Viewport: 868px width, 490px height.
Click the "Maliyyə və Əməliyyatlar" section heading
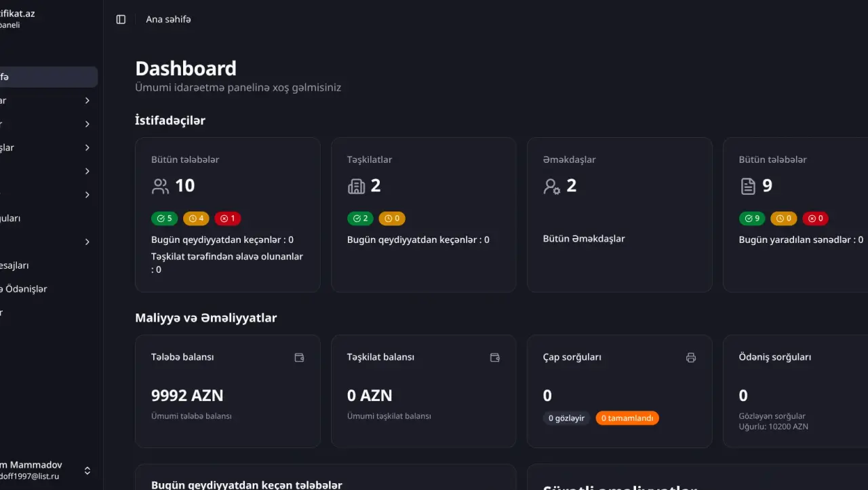point(206,318)
